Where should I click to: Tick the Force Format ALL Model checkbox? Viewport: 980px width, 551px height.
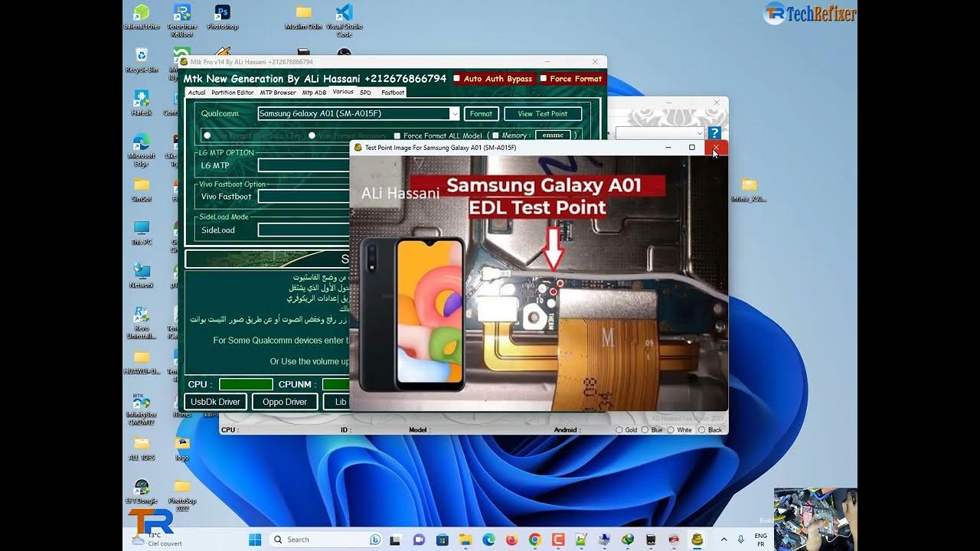click(x=397, y=135)
